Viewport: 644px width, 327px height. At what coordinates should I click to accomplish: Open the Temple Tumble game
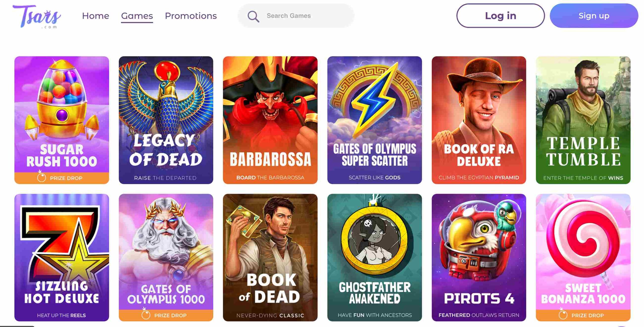pyautogui.click(x=583, y=120)
